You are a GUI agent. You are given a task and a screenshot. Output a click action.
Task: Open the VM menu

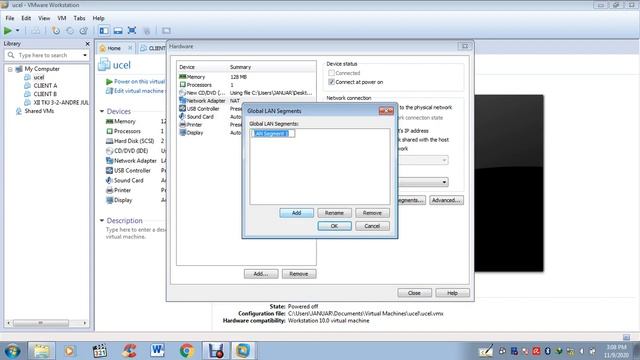pyautogui.click(x=62, y=18)
